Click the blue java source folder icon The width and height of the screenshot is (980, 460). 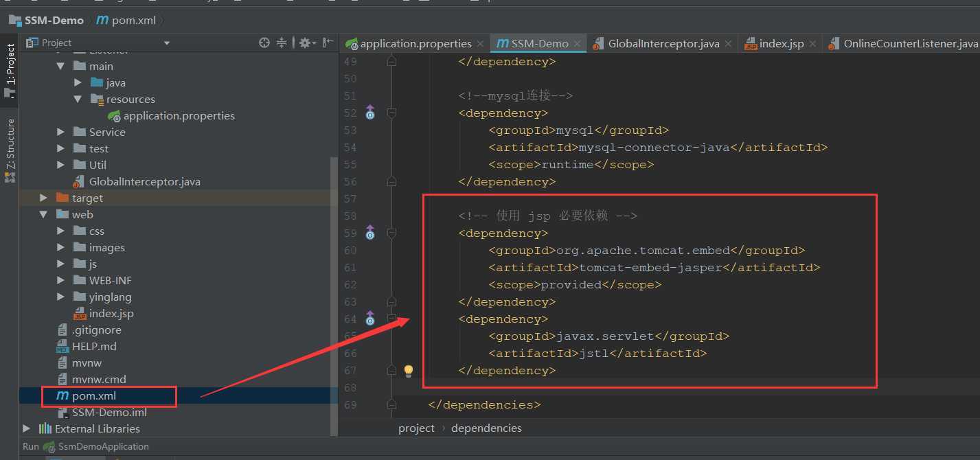[97, 82]
